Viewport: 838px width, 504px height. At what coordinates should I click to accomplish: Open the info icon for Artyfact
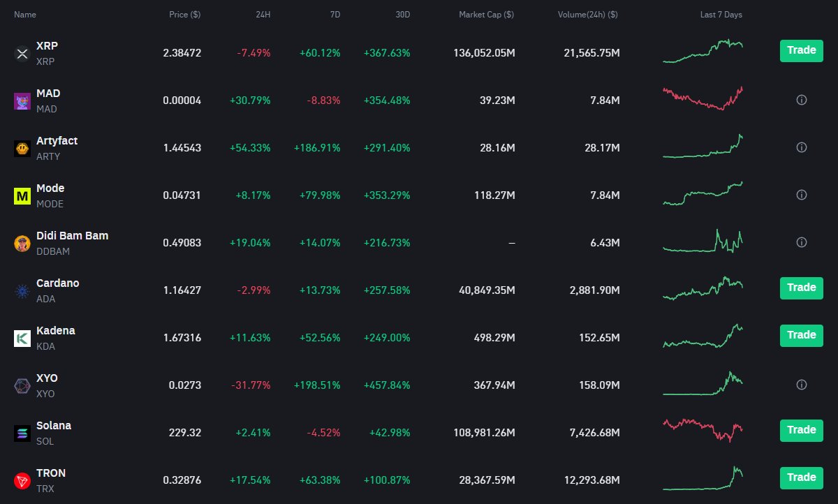802,147
